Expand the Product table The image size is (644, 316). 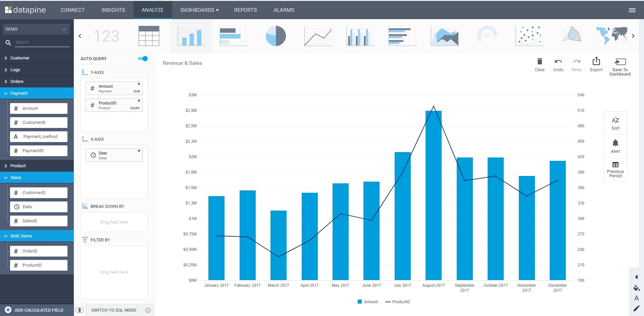click(37, 166)
